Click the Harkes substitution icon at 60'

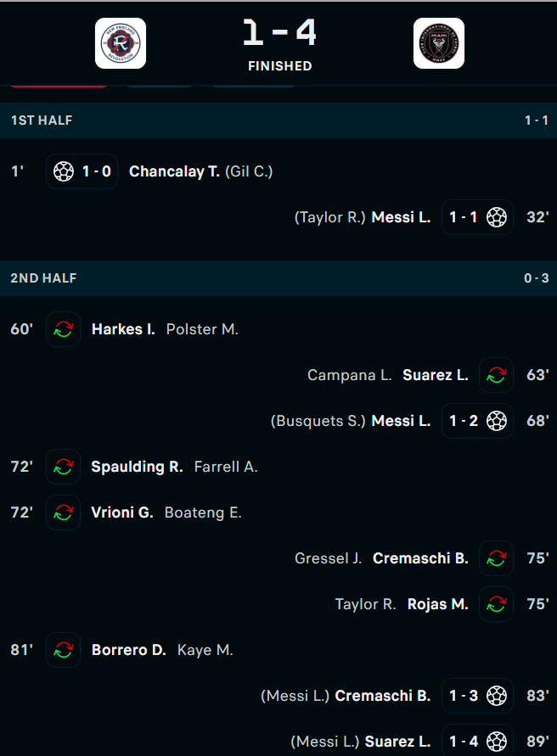63,329
